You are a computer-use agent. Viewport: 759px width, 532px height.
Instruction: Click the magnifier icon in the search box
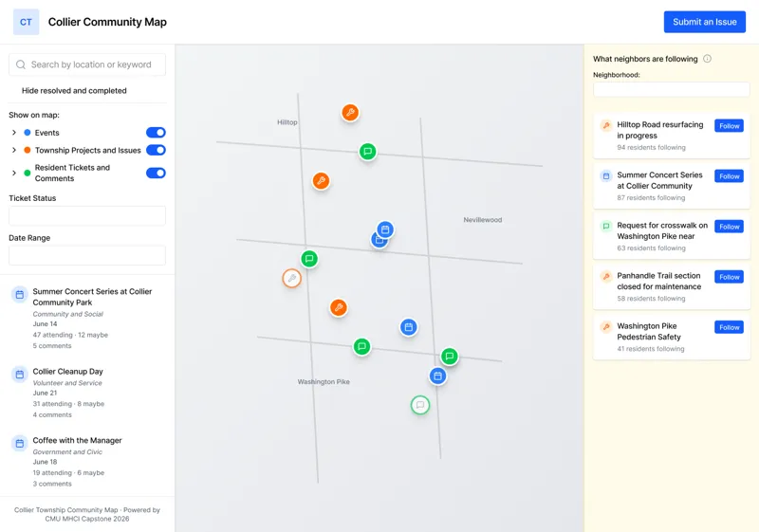tap(20, 64)
